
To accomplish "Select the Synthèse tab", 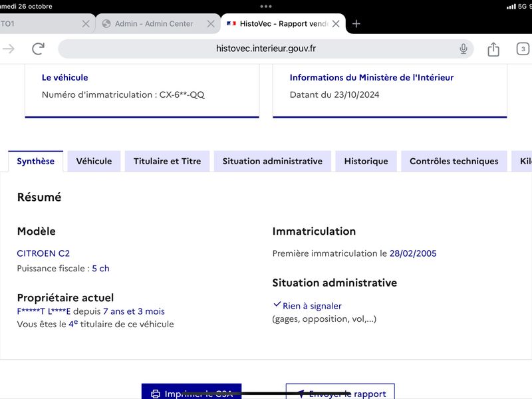I will tap(36, 161).
